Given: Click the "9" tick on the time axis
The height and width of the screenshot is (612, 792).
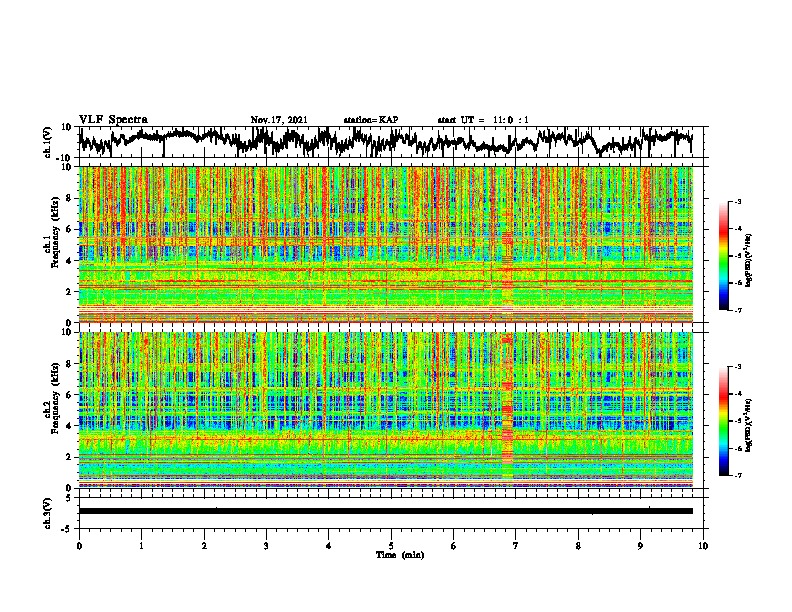Looking at the screenshot, I should point(640,546).
